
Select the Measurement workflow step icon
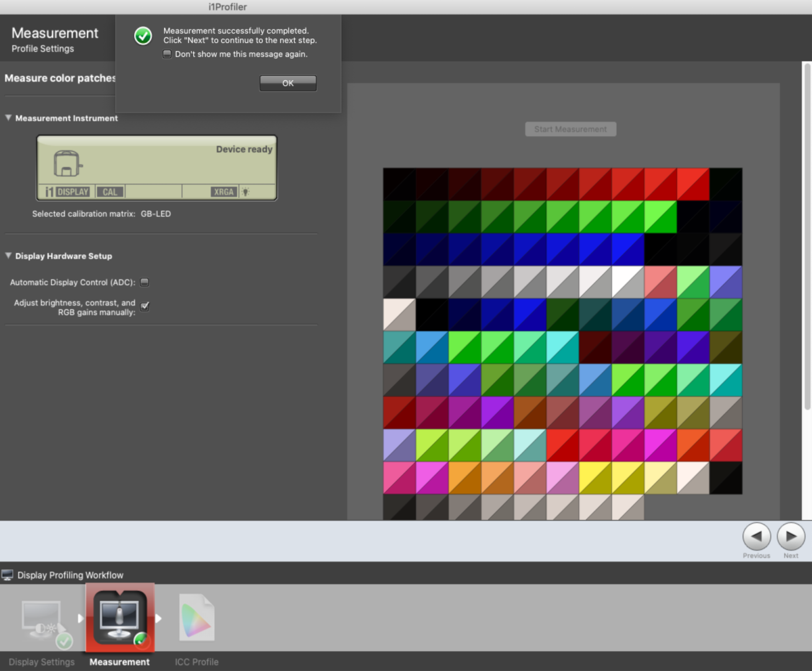[x=119, y=618]
